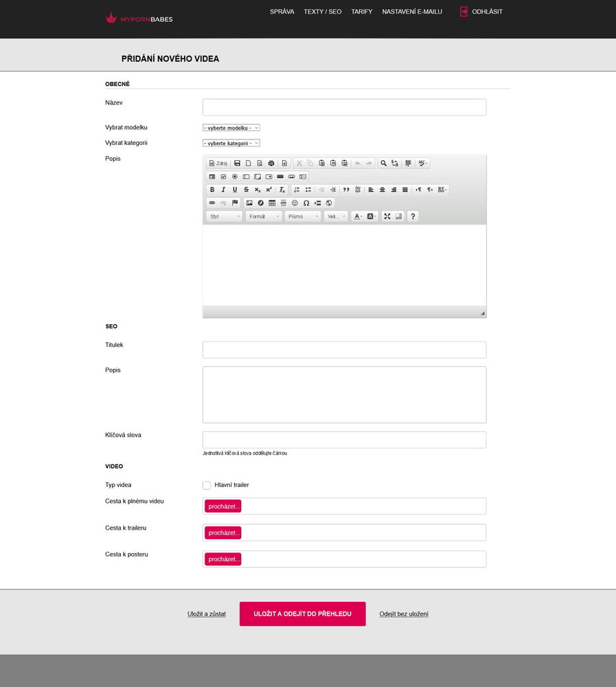Open the 'vyberte modelku' dropdown
The image size is (616, 687).
(231, 128)
